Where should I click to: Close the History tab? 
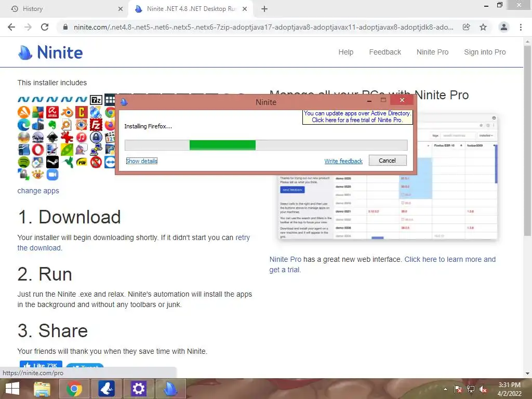coord(121,9)
